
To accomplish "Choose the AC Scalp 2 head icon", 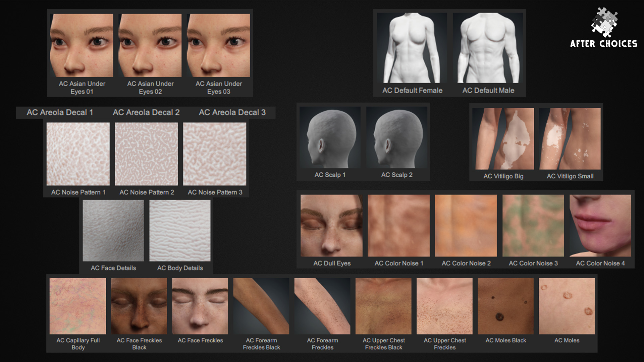I will tap(397, 137).
